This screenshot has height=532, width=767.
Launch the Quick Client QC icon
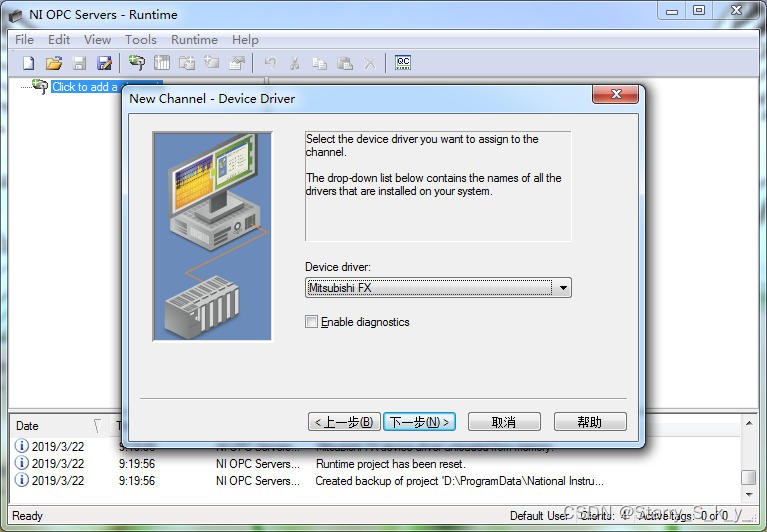click(x=403, y=62)
